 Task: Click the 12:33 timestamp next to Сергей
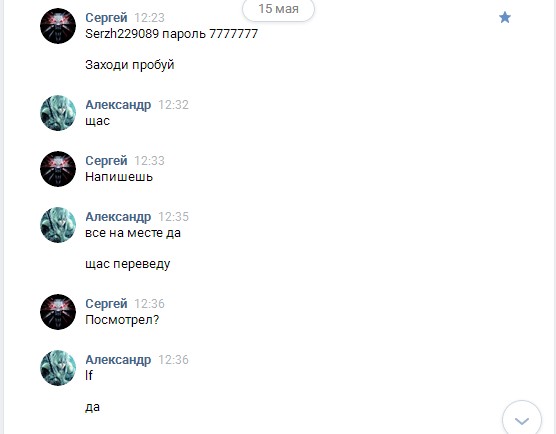149,161
